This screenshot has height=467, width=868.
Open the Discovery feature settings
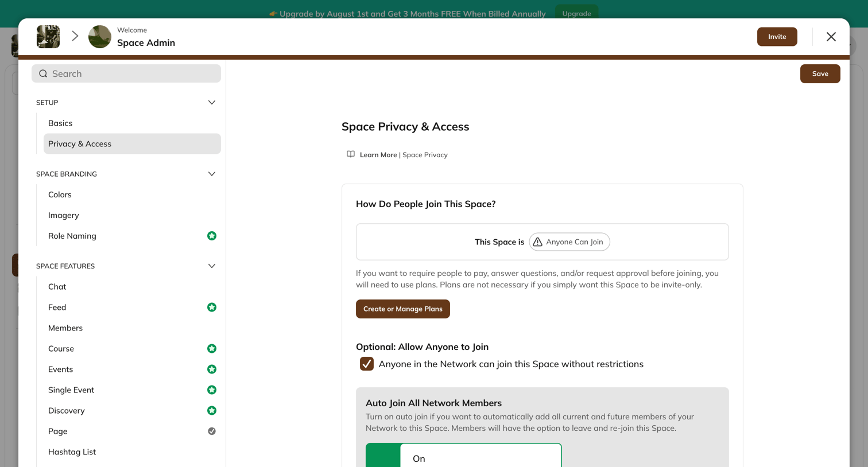[x=132, y=411]
